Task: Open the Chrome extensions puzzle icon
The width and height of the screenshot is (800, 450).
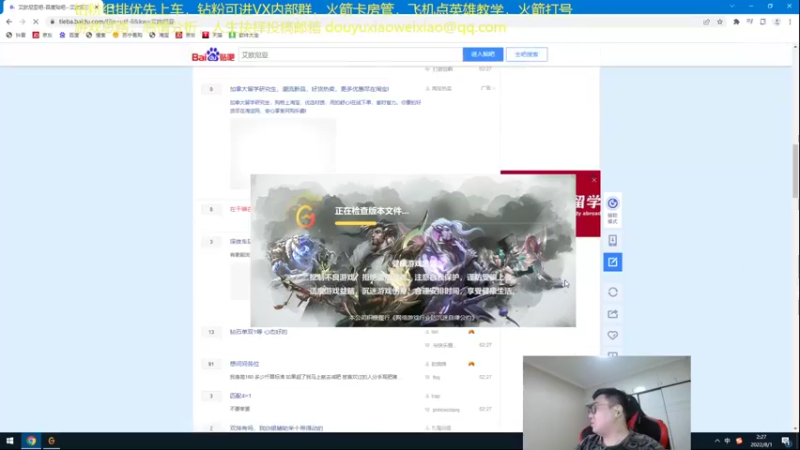Action: [736, 22]
